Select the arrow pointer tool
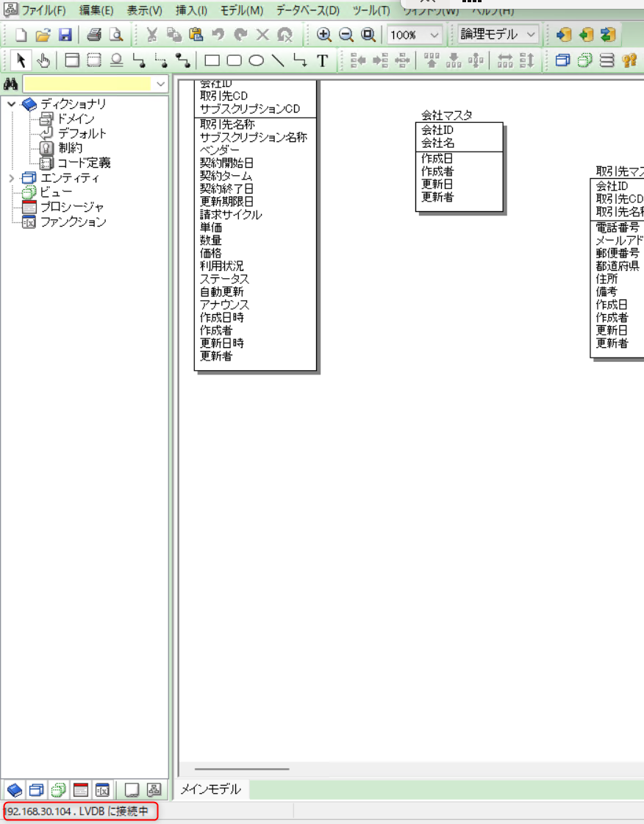644x824 pixels. [21, 60]
